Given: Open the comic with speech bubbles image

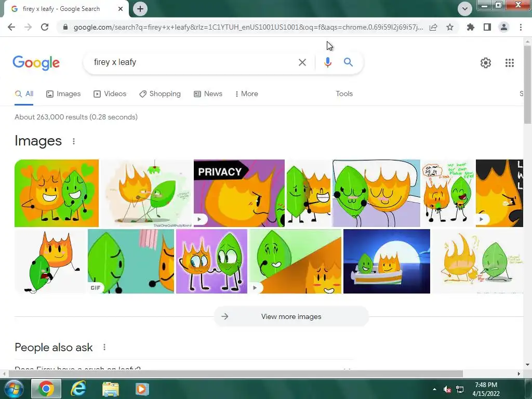Looking at the screenshot, I should coord(448,193).
